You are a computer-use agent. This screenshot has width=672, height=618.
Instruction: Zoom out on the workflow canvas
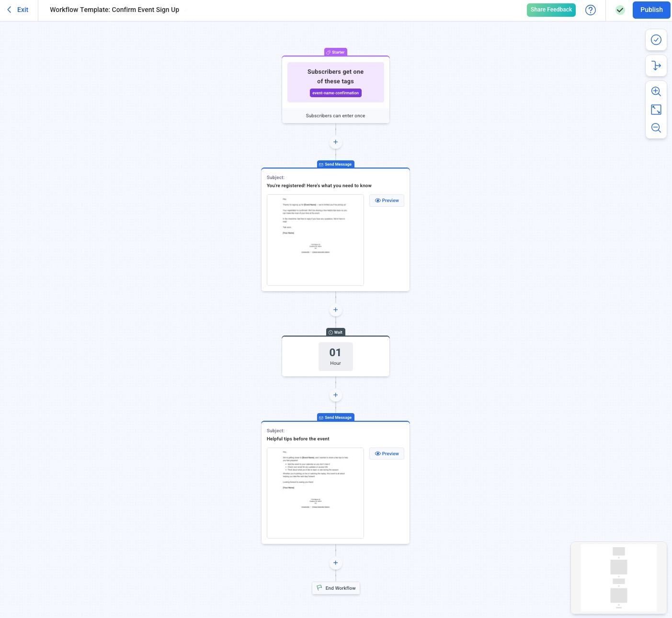click(x=656, y=128)
